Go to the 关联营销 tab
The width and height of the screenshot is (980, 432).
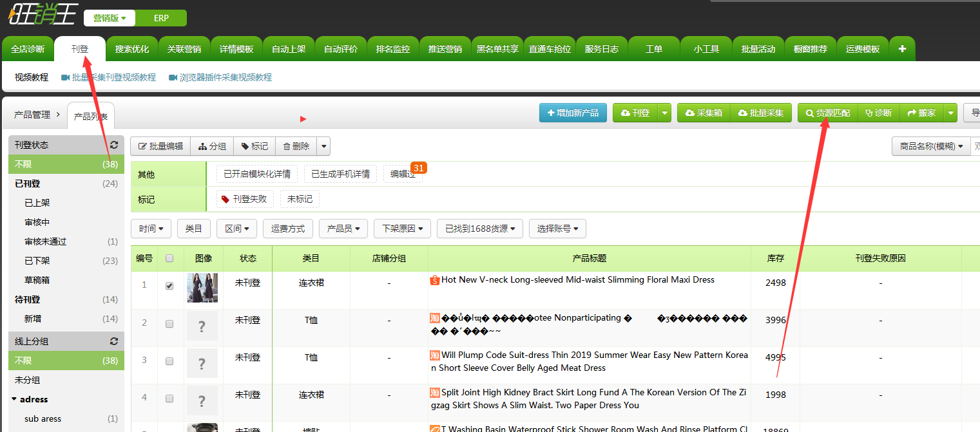[184, 49]
